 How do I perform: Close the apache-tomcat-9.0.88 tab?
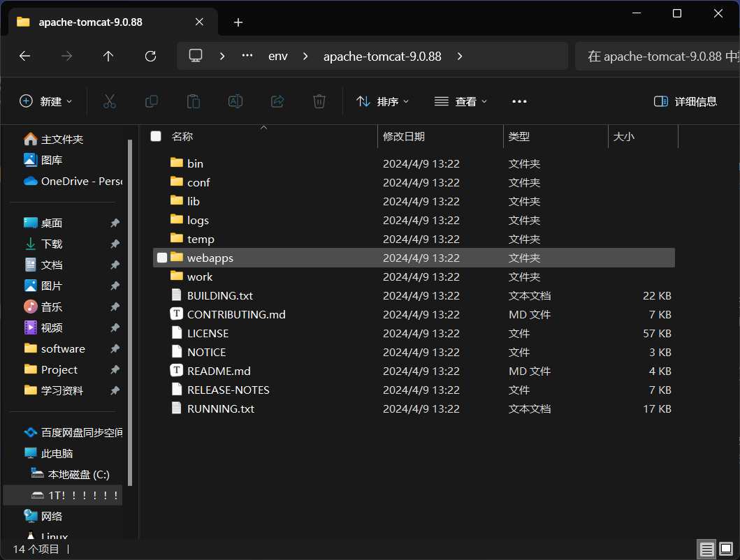pyautogui.click(x=199, y=22)
